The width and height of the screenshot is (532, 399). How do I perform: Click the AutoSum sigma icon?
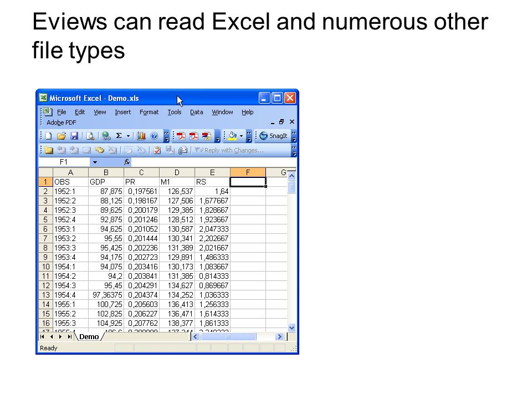pos(119,136)
